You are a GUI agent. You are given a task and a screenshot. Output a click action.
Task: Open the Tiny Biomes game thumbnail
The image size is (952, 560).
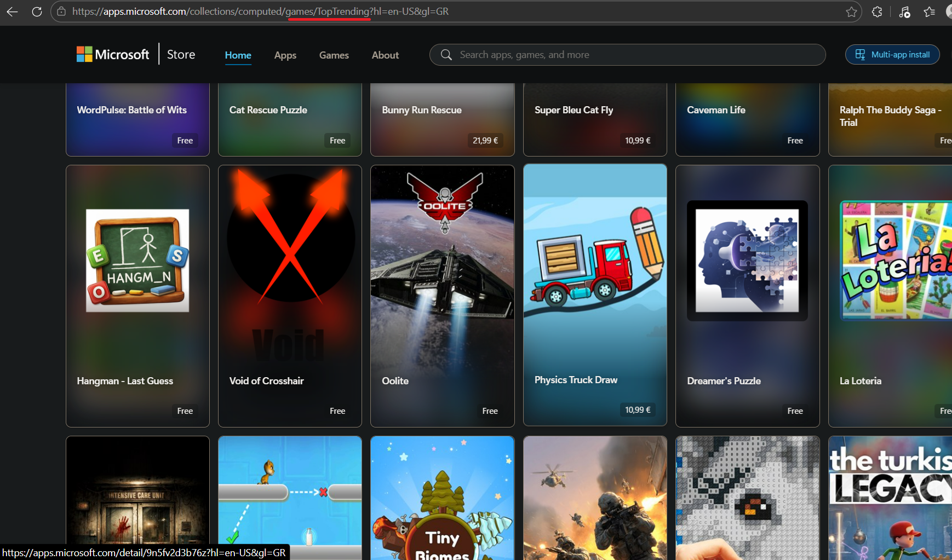(443, 498)
